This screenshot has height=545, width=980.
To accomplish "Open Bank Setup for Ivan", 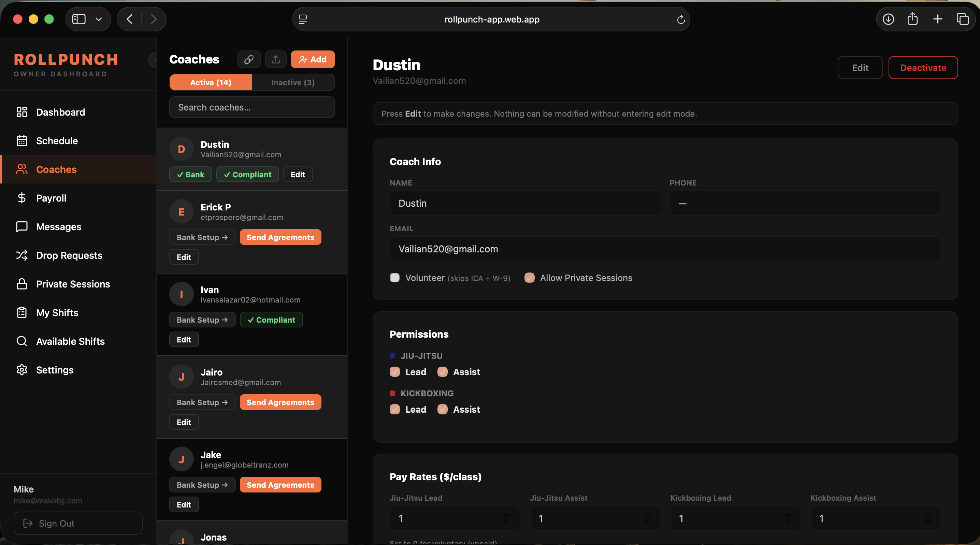I will click(x=202, y=320).
